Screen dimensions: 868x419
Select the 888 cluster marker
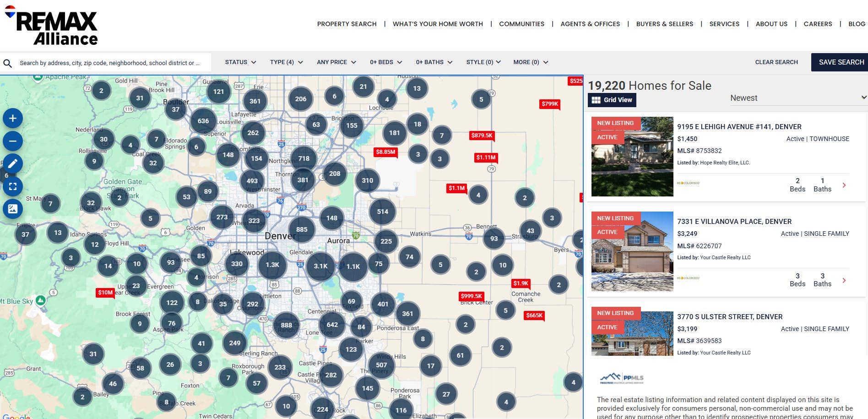[x=287, y=326]
